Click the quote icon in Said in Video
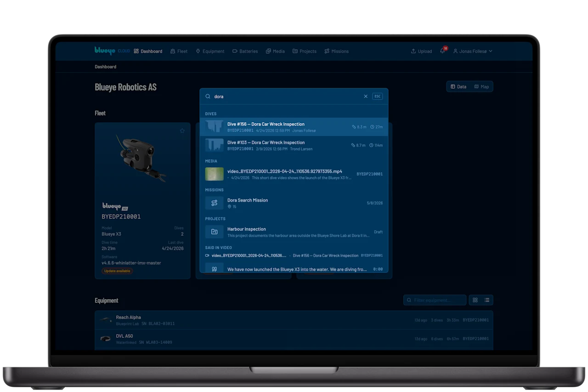 pyautogui.click(x=214, y=269)
